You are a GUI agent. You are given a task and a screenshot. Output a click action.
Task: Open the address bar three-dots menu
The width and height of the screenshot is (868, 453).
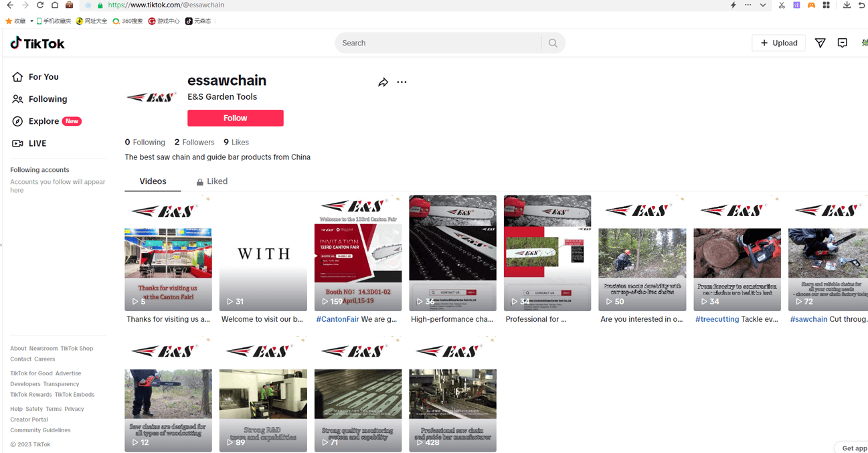coord(748,5)
